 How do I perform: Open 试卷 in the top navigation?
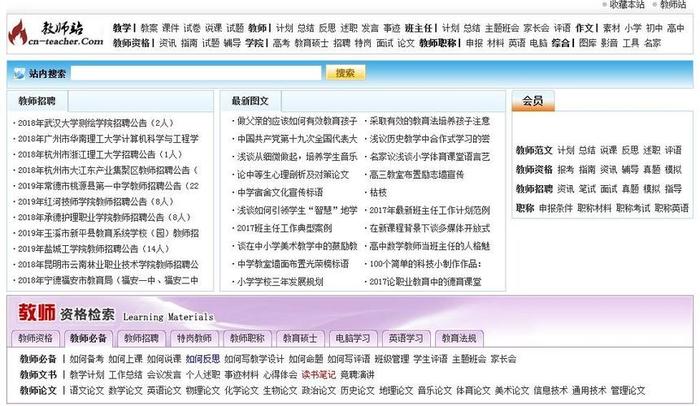(x=192, y=28)
